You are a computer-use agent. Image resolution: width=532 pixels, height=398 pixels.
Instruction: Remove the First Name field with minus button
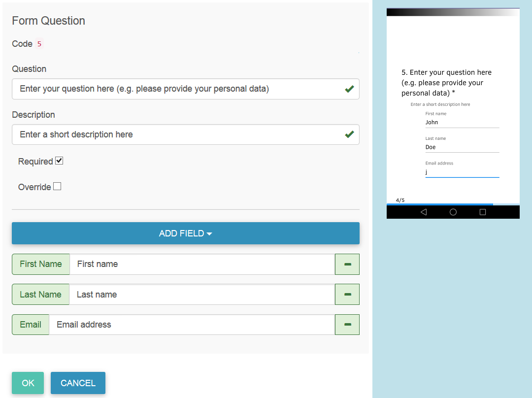[347, 264]
